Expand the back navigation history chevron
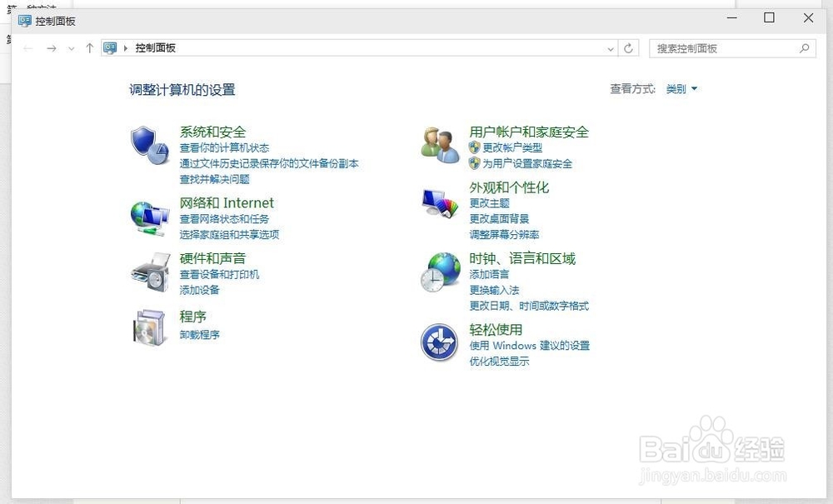The image size is (833, 504). pos(72,48)
